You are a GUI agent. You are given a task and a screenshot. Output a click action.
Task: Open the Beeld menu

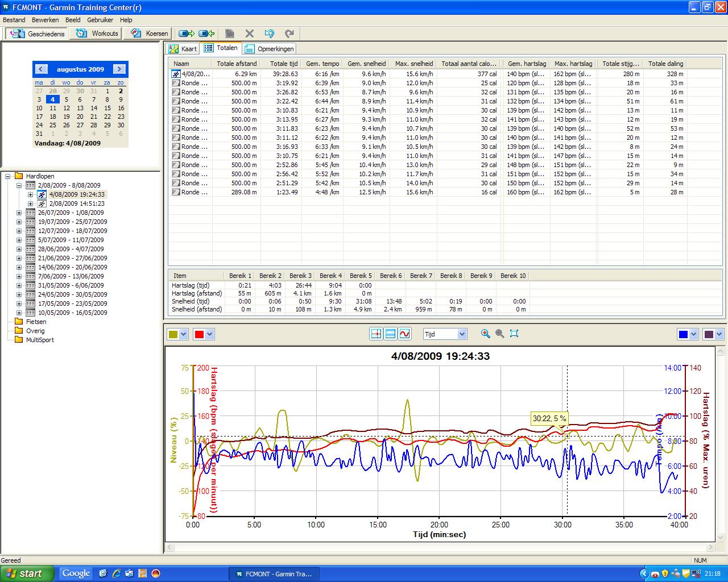[x=73, y=20]
